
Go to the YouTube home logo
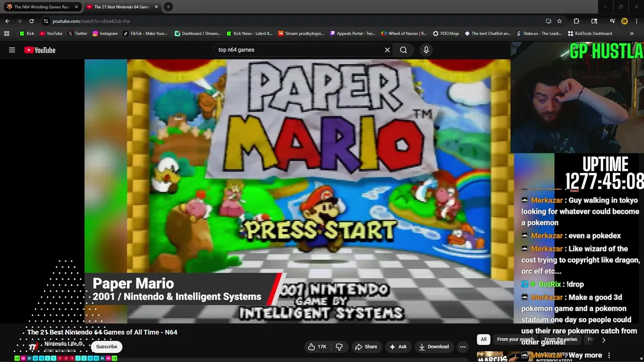(x=40, y=50)
